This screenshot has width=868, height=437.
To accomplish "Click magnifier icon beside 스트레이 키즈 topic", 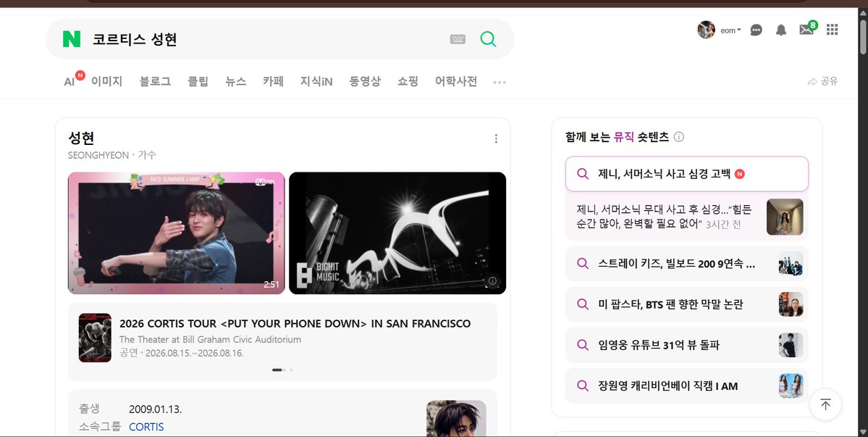I will (x=582, y=264).
